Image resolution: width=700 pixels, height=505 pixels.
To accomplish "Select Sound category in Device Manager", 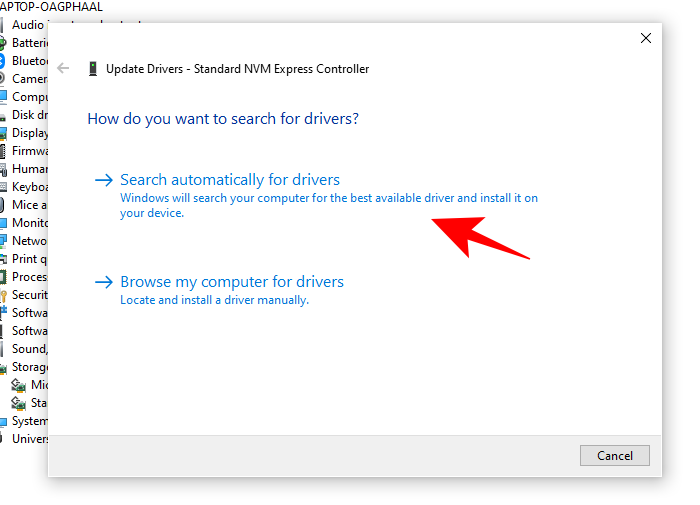I will (30, 349).
